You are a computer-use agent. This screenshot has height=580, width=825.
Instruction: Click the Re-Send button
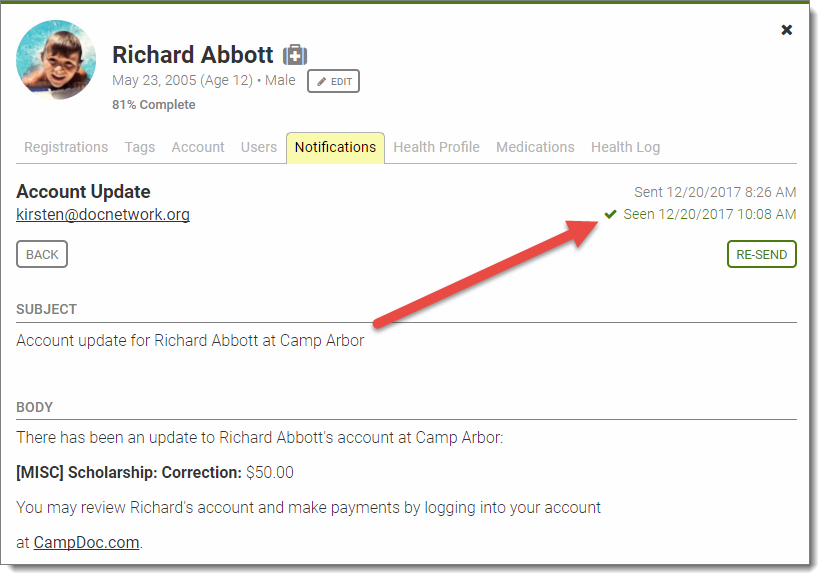pos(761,255)
